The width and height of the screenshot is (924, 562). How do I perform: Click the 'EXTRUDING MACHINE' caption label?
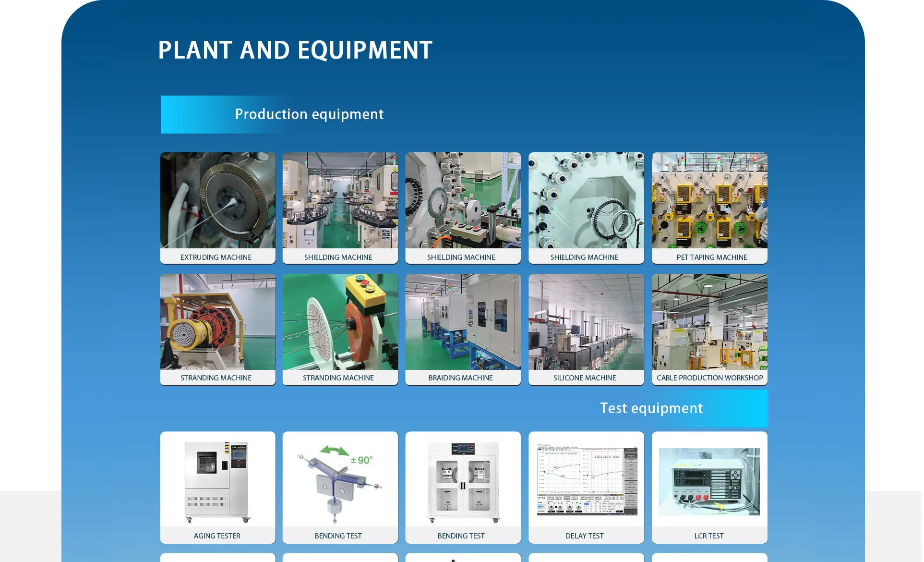click(216, 257)
